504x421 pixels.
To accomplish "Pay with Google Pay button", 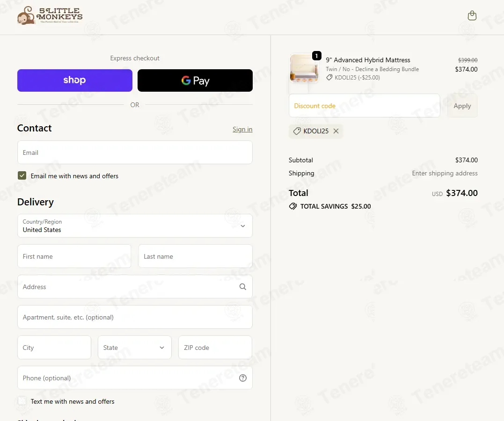I will 195,80.
